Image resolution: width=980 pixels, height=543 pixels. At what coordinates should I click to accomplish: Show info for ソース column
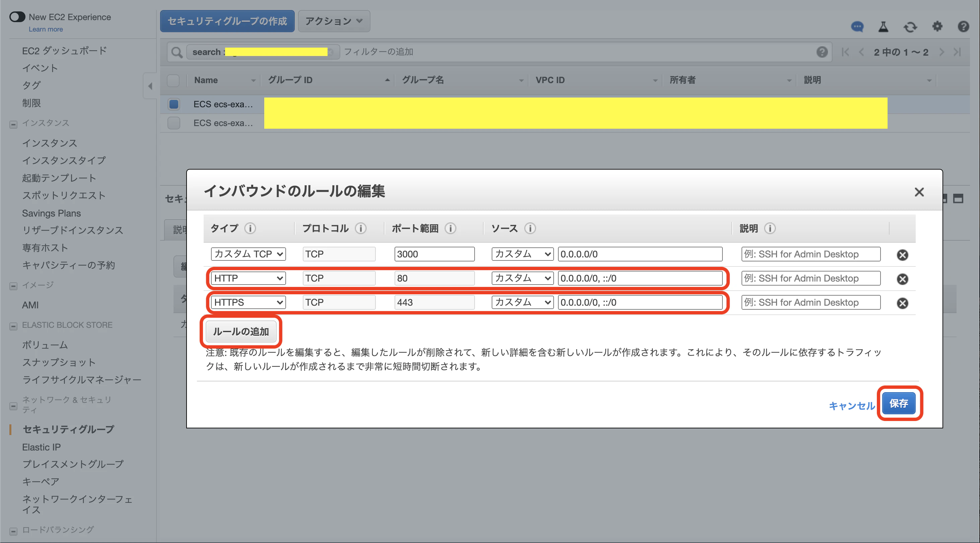pyautogui.click(x=530, y=228)
